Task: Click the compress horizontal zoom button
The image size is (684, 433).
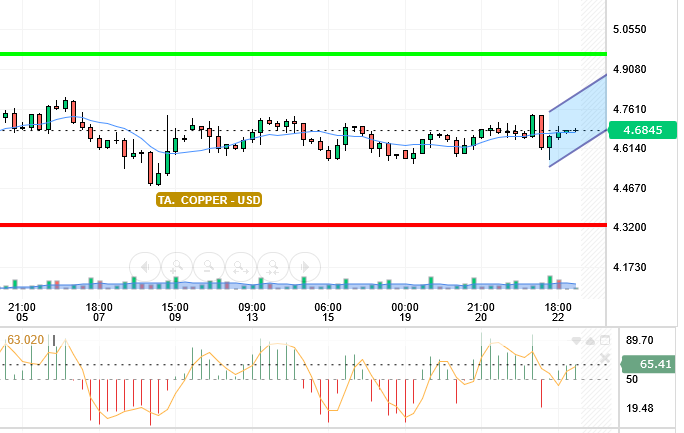Action: pos(273,266)
